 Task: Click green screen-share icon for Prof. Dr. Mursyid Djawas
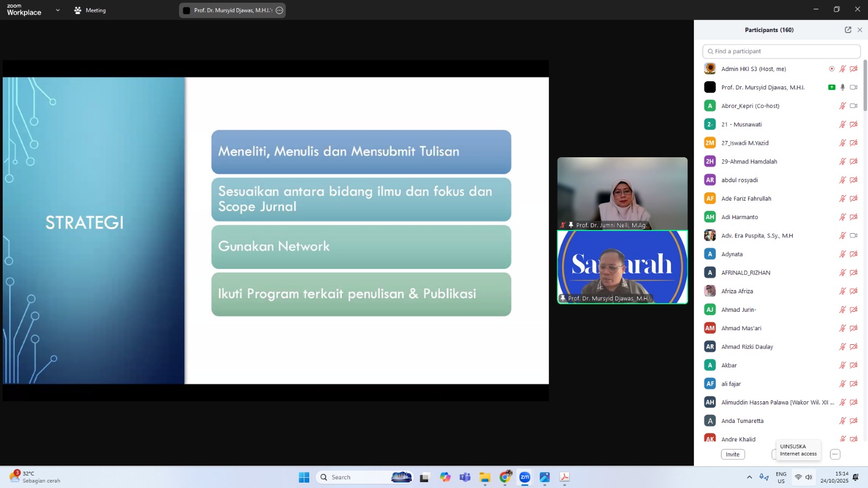coord(832,87)
